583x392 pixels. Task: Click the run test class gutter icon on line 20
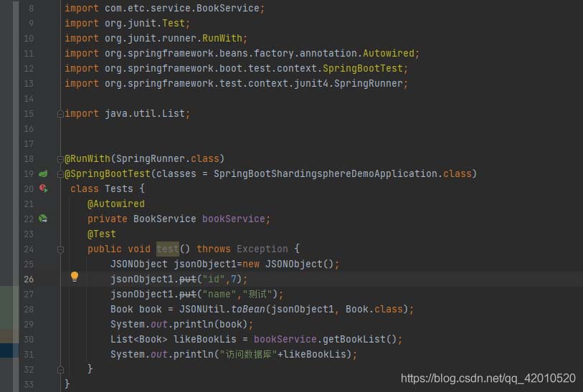tap(44, 188)
